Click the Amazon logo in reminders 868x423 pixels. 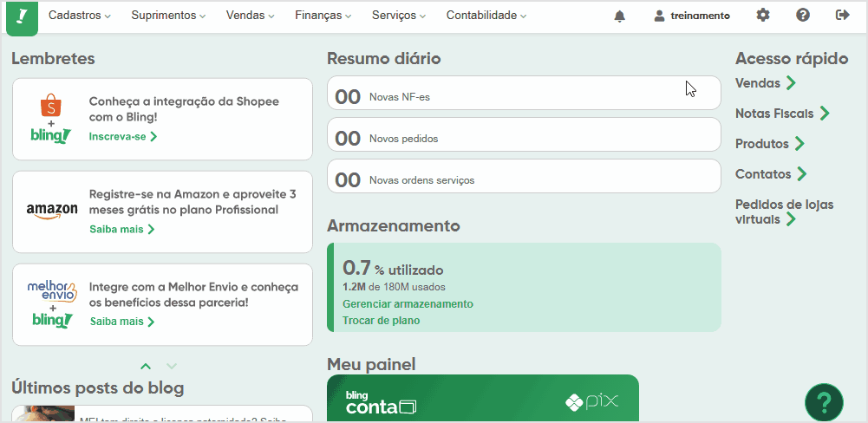click(x=52, y=211)
